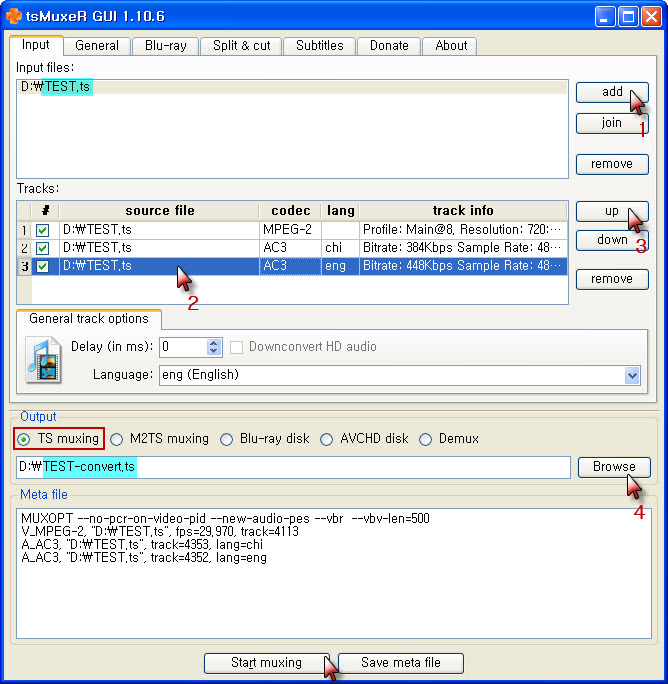Open the Language dropdown
Image resolution: width=668 pixels, height=684 pixels.
[x=632, y=375]
